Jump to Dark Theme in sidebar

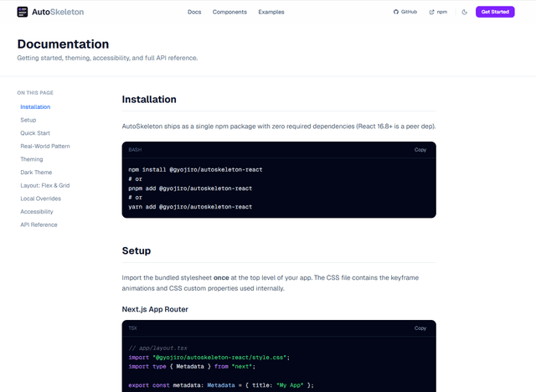(36, 173)
